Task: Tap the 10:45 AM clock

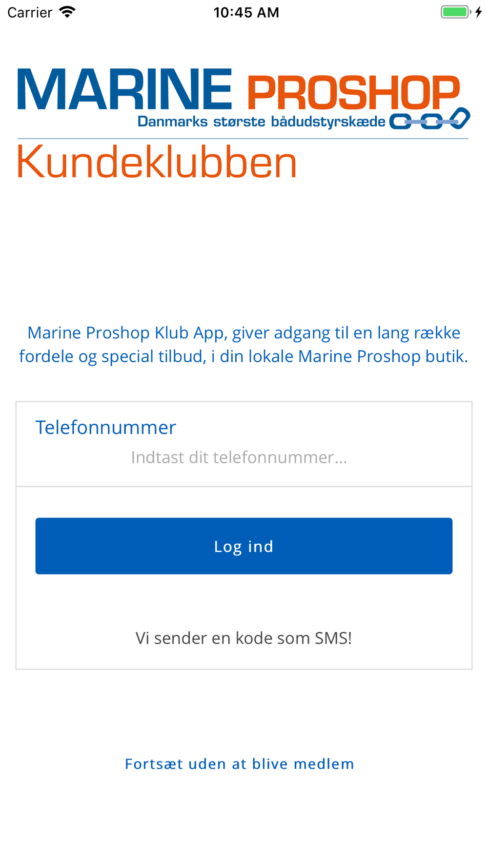Action: pos(246,12)
